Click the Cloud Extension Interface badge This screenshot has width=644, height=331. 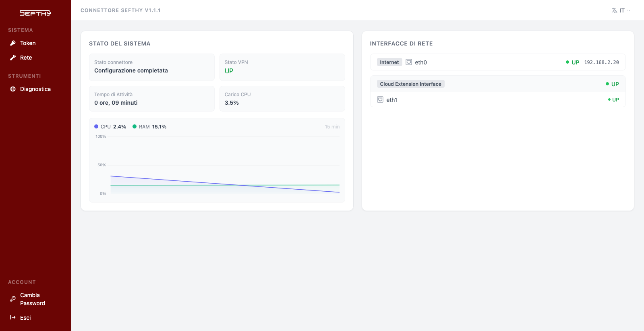(x=411, y=84)
